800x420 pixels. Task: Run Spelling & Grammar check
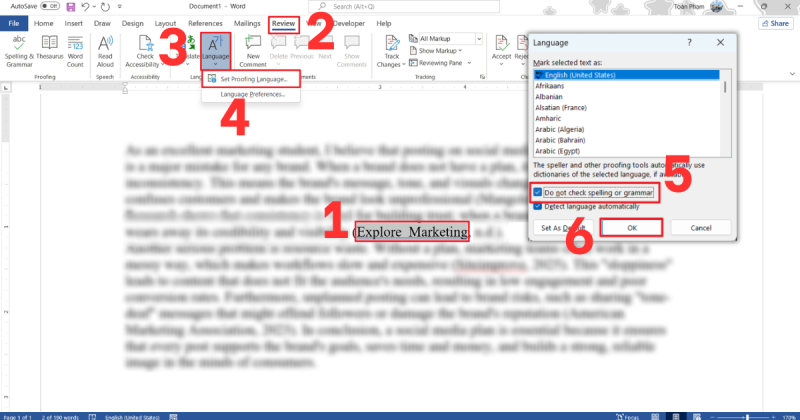(19, 51)
